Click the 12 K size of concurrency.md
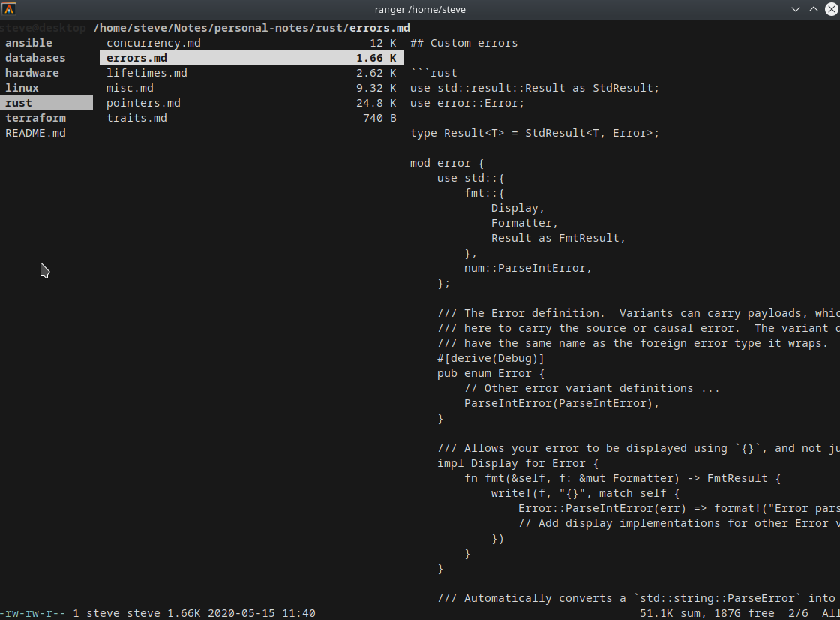Viewport: 840px width, 620px height. pyautogui.click(x=383, y=43)
